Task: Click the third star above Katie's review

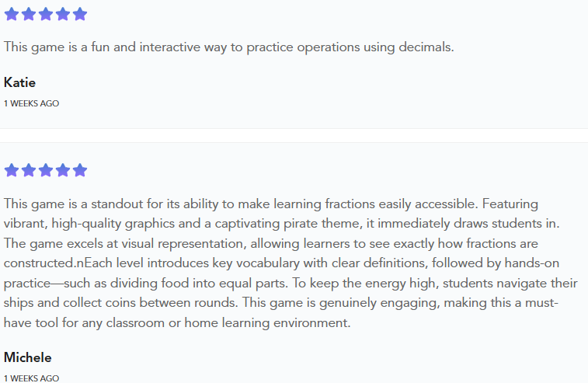Action: pos(46,14)
